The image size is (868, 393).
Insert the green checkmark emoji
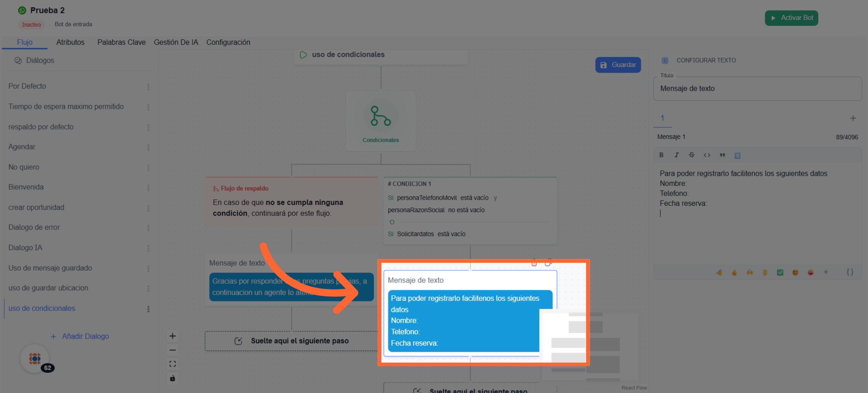[780, 272]
